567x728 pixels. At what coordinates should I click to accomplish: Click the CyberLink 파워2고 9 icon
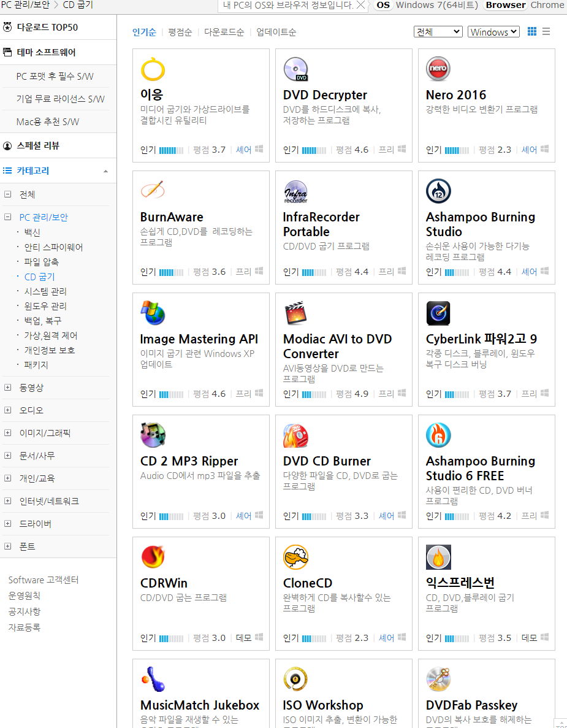pos(438,313)
